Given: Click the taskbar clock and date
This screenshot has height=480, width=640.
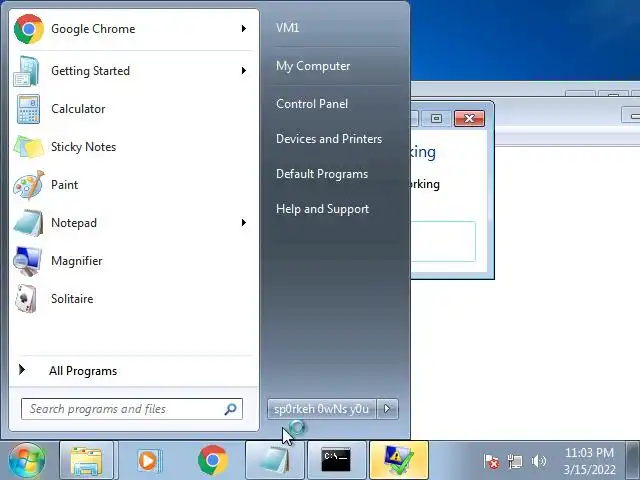Looking at the screenshot, I should pyautogui.click(x=589, y=461).
